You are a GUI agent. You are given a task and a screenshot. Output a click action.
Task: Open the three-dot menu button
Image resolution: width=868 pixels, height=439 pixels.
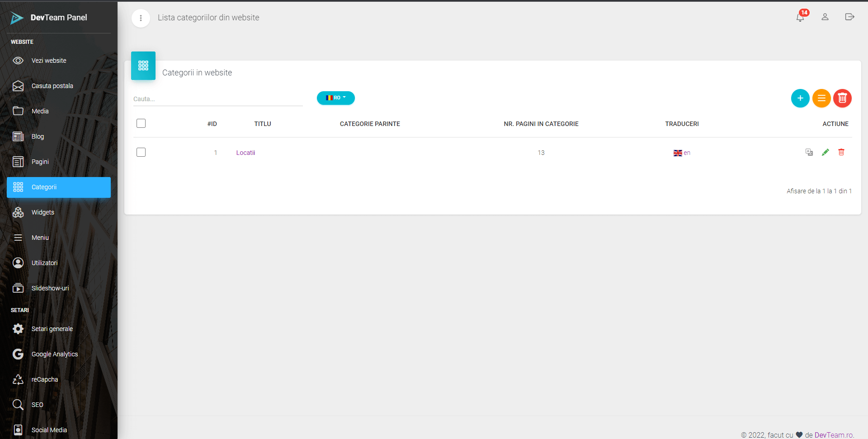point(141,18)
